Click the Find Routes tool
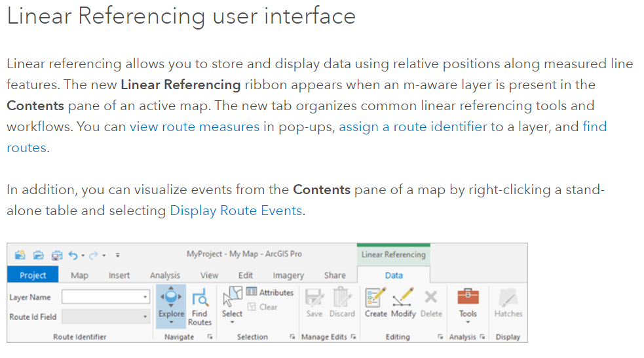 [200, 307]
